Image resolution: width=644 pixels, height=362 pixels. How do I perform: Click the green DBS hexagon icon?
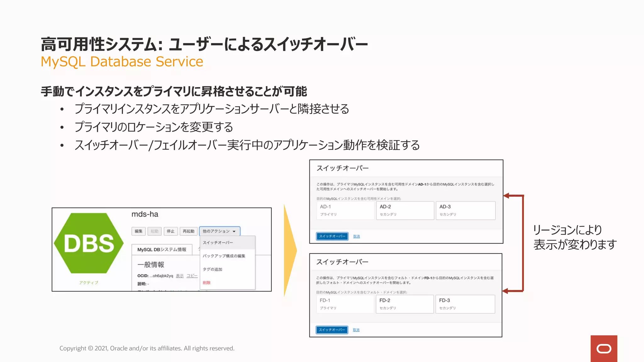click(x=89, y=243)
